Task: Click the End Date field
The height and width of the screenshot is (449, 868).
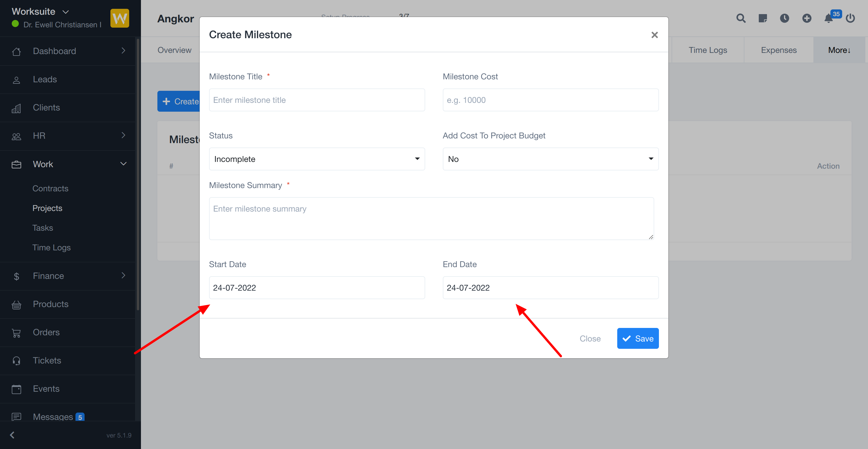Action: pyautogui.click(x=550, y=288)
